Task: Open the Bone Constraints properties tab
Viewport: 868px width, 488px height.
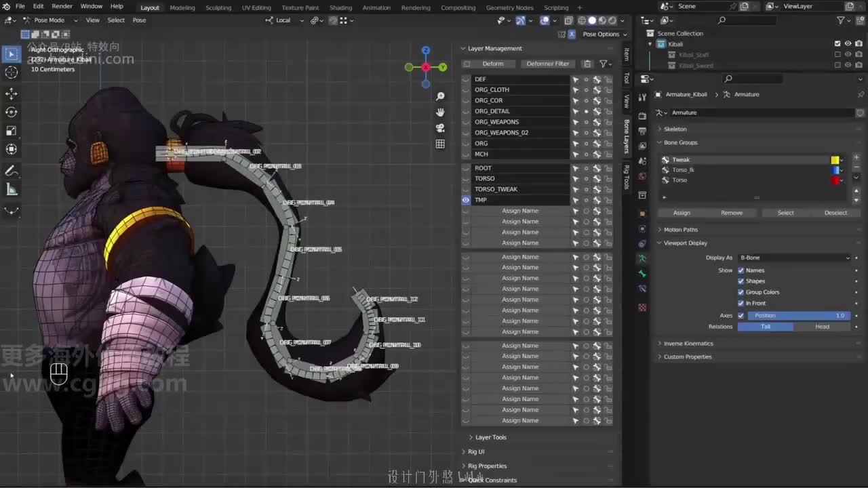Action: pos(642,288)
